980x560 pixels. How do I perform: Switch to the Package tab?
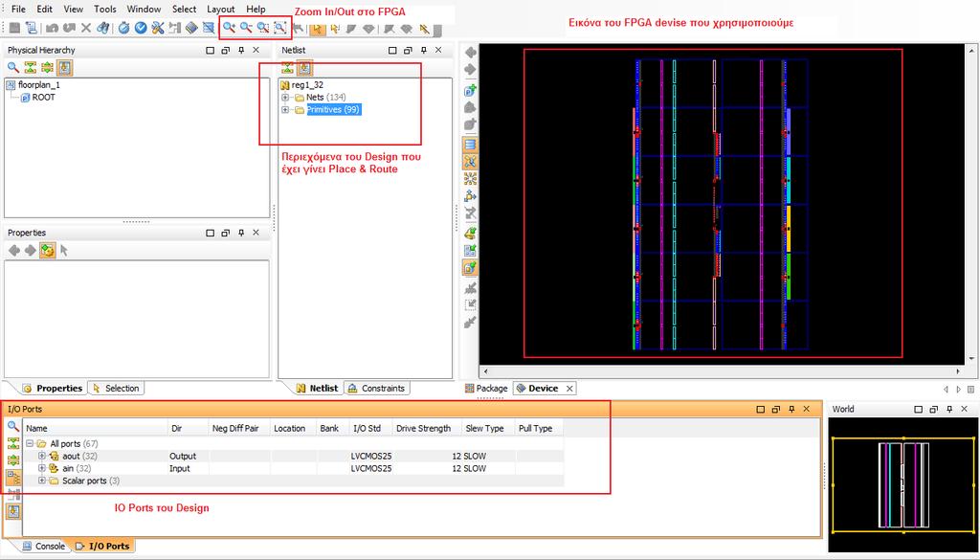(486, 388)
